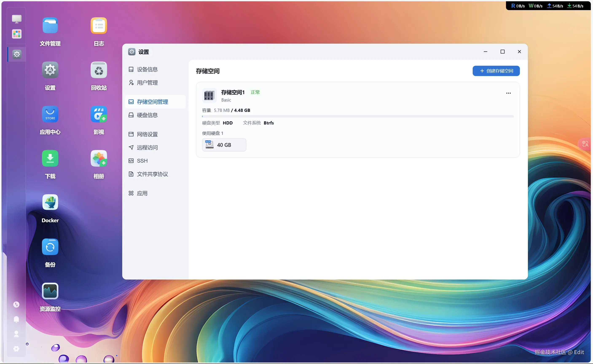Click the storage capacity usage bar
Image resolution: width=593 pixels, height=364 pixels.
358,116
